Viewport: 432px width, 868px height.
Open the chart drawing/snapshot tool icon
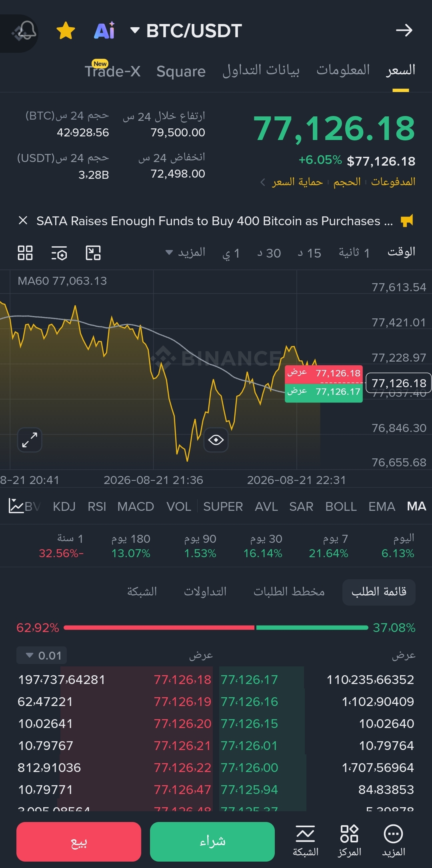pos(93,253)
